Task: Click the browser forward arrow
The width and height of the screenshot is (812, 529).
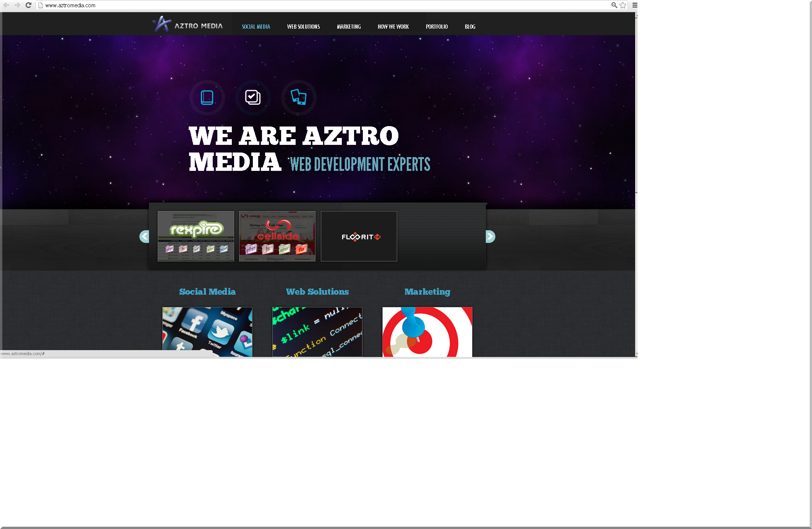Action: (x=17, y=5)
